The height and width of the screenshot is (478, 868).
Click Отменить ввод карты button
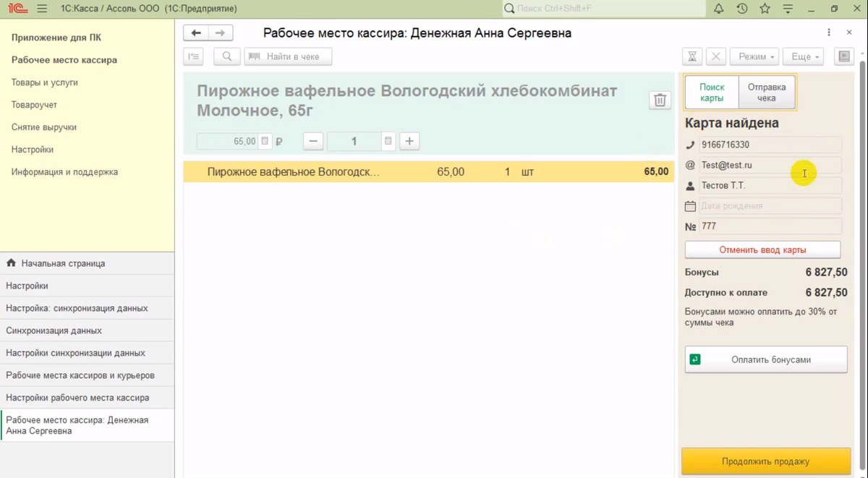coord(762,249)
